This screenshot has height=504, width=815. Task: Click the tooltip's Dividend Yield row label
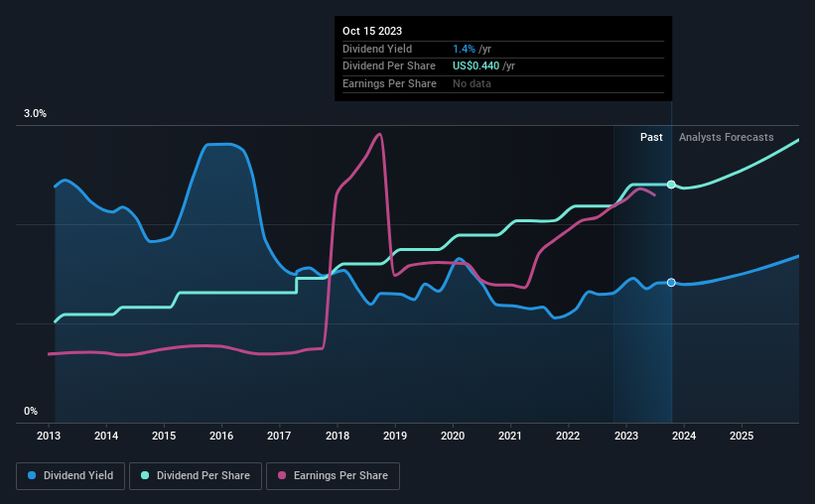pos(377,49)
